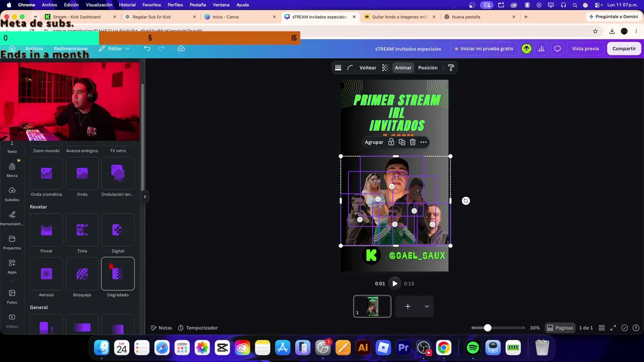Open the corner rounding tool

tap(350, 68)
